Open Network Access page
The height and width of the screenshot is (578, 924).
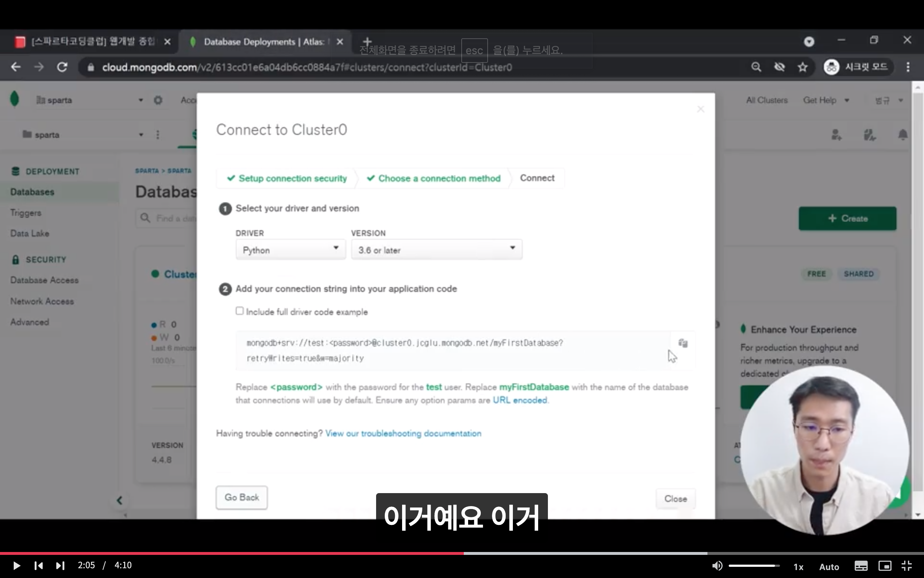point(42,301)
